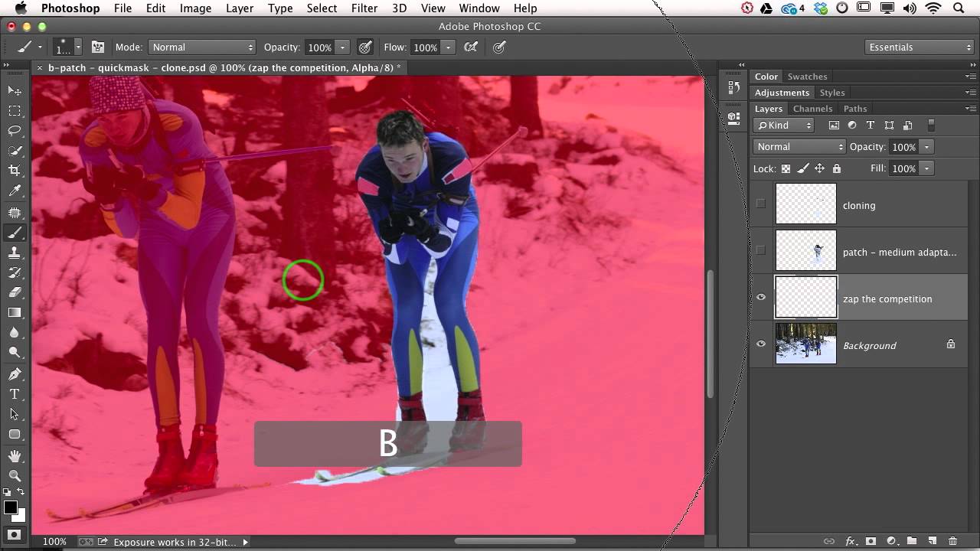Select the Move tool
The image size is (980, 551).
15,90
